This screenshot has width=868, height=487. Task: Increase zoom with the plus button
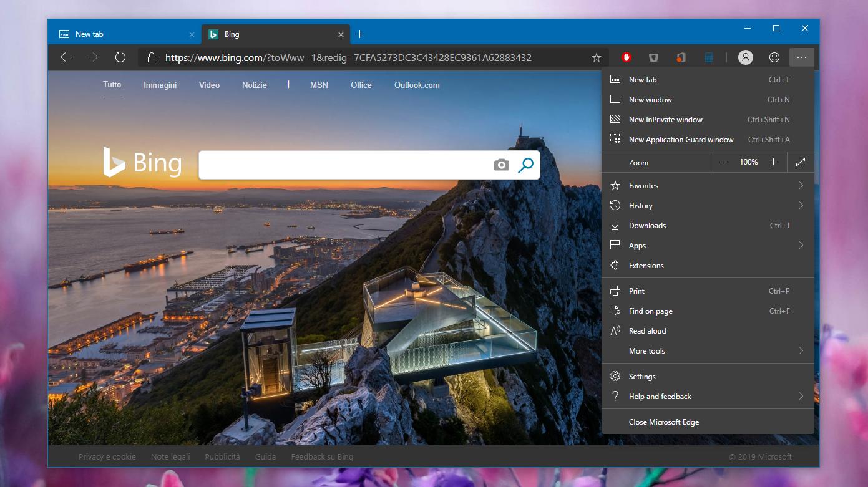[x=773, y=162]
